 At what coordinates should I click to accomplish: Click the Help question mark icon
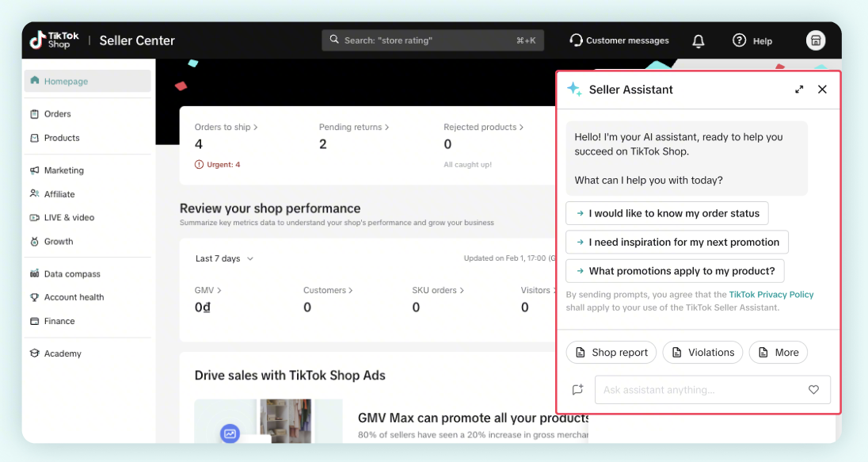(x=739, y=40)
